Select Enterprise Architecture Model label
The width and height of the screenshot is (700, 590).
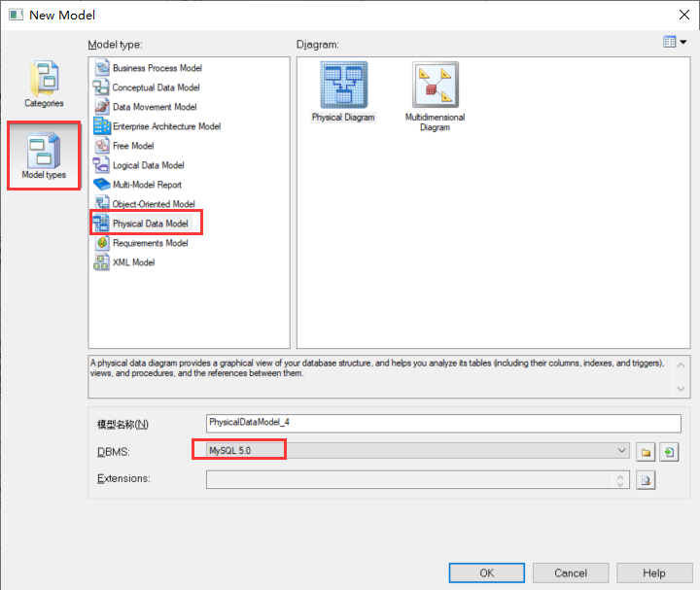tap(166, 126)
